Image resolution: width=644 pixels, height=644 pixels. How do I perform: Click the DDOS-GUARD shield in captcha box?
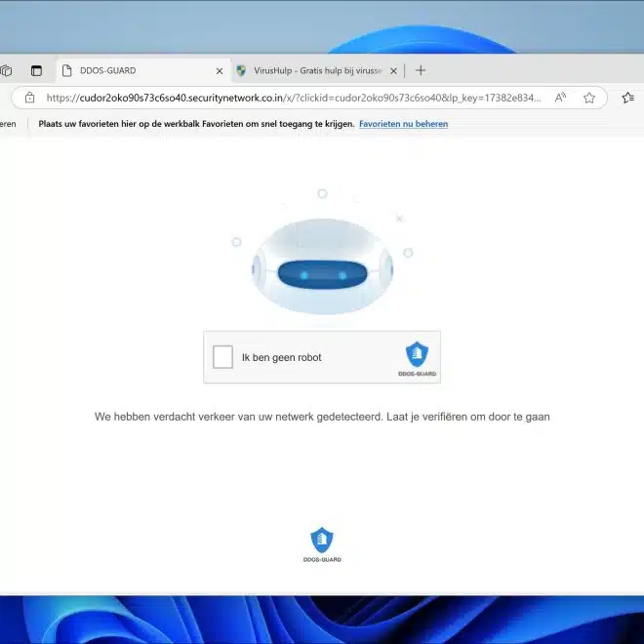tap(417, 354)
